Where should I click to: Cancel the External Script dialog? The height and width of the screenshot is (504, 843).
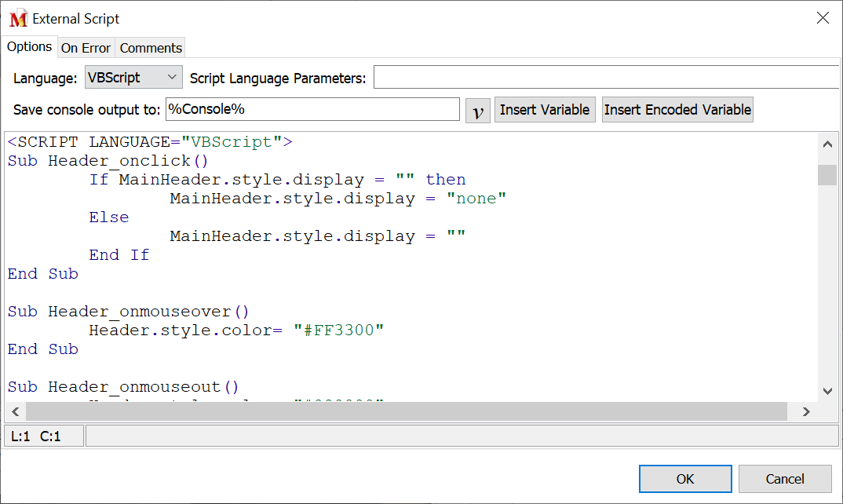[785, 479]
